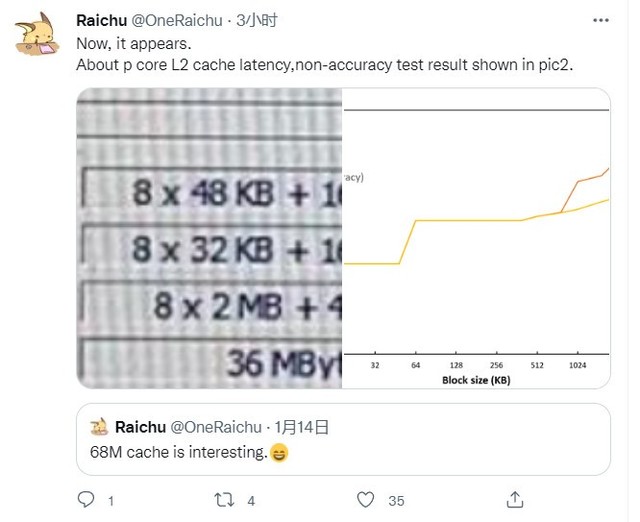The height and width of the screenshot is (522, 640).
Task: Open the latency chart image on right
Action: 476,236
